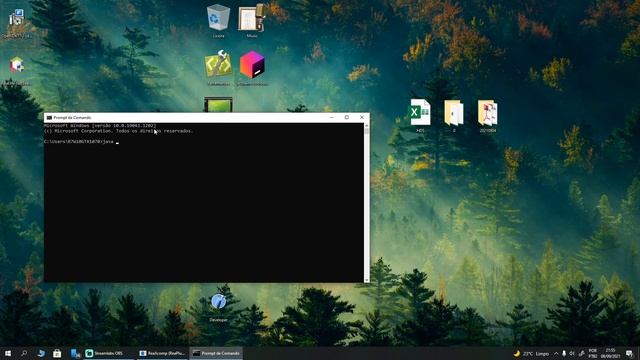Click the microphone tray icon

pyautogui.click(x=564, y=353)
